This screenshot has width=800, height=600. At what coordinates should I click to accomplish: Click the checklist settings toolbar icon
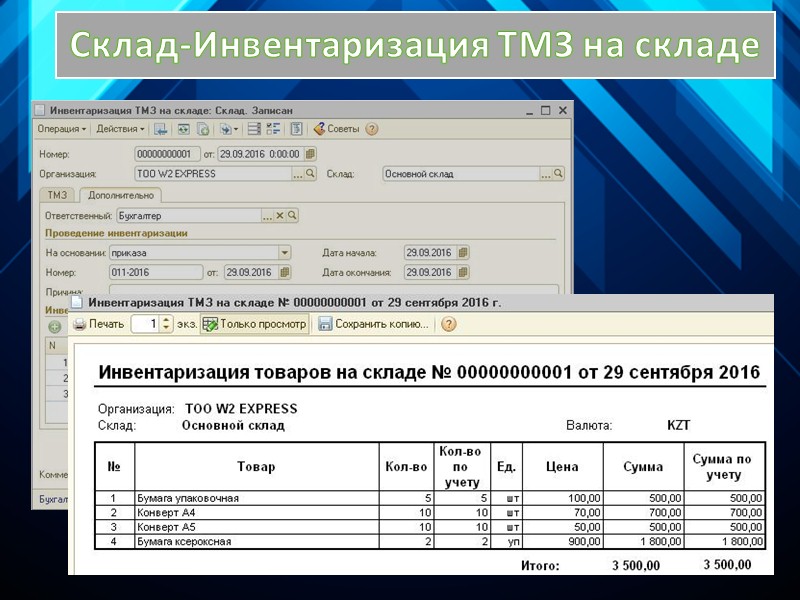pyautogui.click(x=273, y=129)
